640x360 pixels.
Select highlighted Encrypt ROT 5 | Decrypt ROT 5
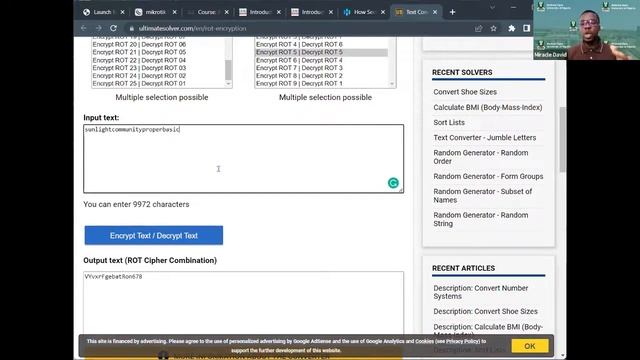tap(321, 52)
